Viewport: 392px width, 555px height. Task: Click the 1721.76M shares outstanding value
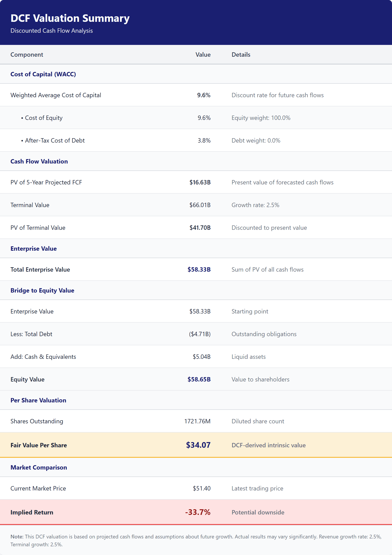[x=197, y=422]
